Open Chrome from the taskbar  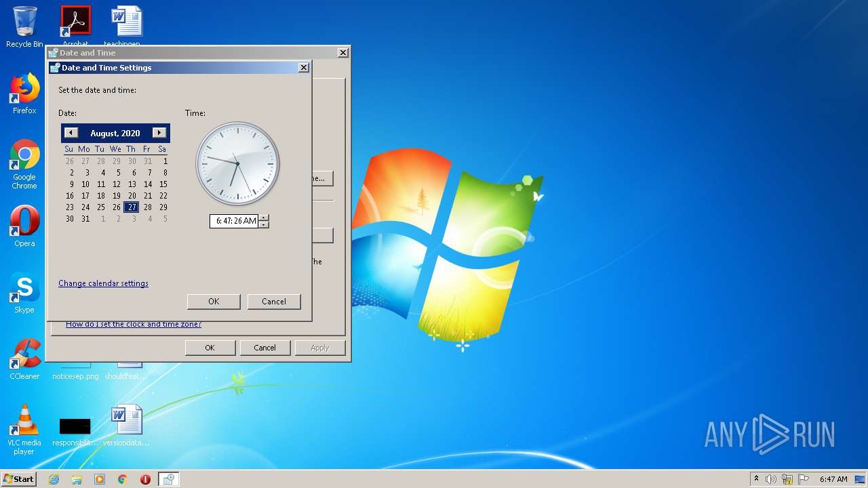tap(123, 479)
